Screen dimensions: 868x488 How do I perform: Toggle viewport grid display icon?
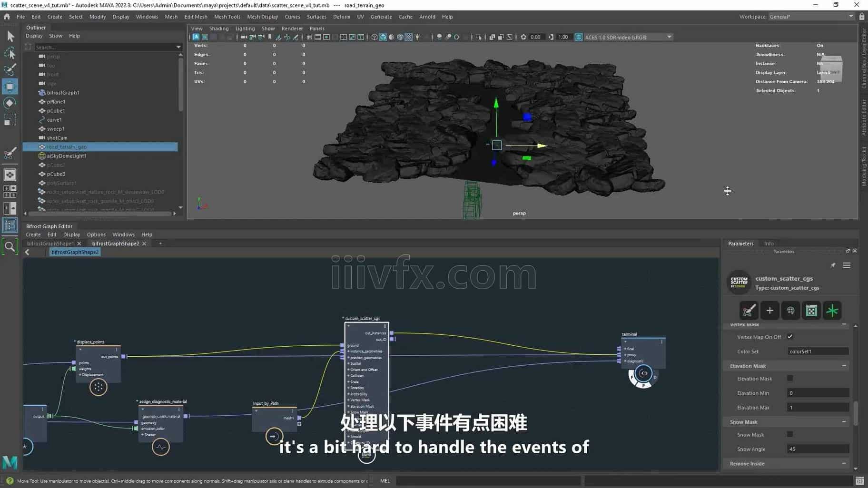coord(309,37)
